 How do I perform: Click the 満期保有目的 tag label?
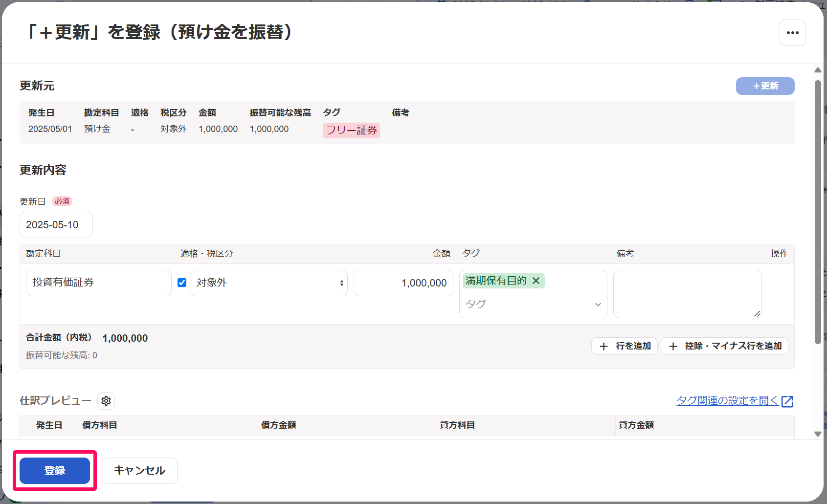[x=496, y=281]
